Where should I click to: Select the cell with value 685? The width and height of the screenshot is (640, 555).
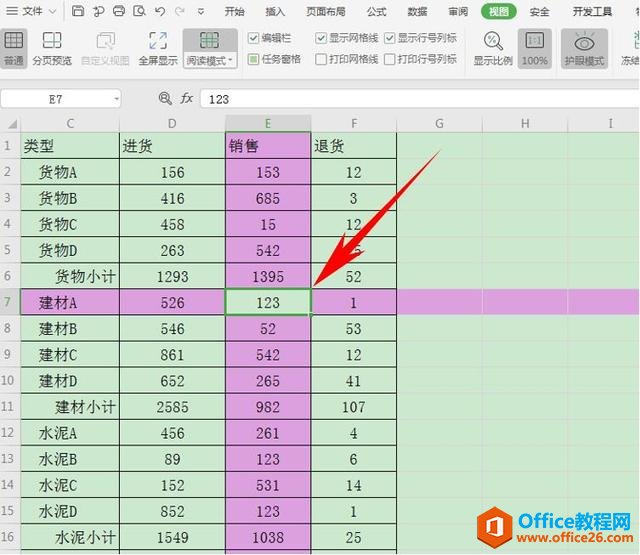point(268,198)
